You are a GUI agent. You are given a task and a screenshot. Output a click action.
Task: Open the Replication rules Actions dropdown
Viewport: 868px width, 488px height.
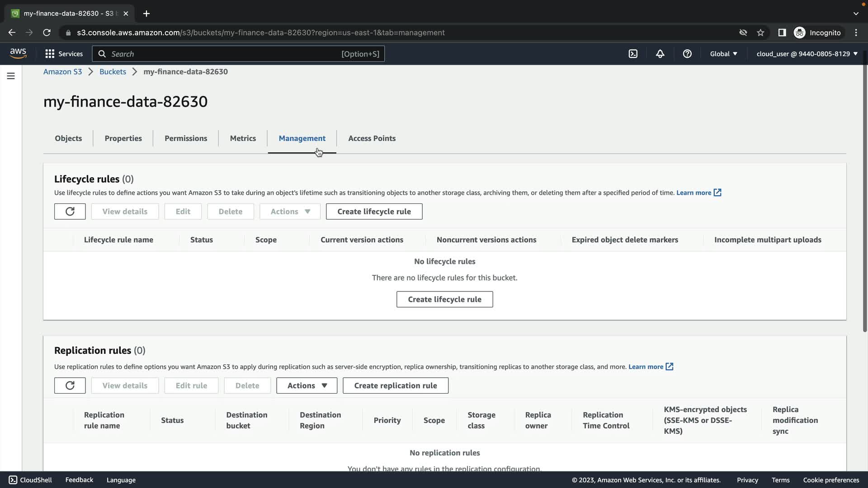click(x=307, y=385)
